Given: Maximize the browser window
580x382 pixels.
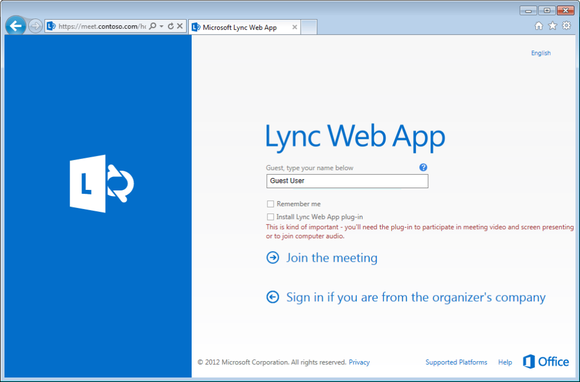Looking at the screenshot, I should pyautogui.click(x=547, y=10).
